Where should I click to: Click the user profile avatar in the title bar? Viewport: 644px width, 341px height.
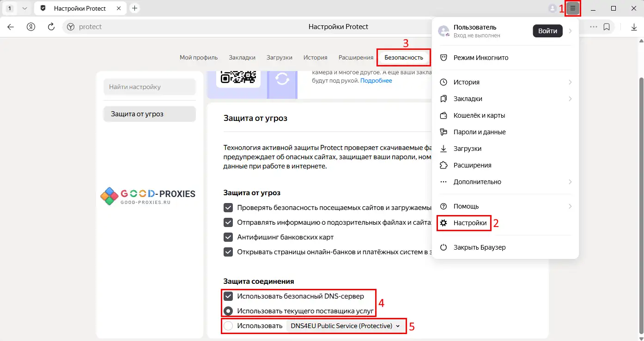click(552, 8)
